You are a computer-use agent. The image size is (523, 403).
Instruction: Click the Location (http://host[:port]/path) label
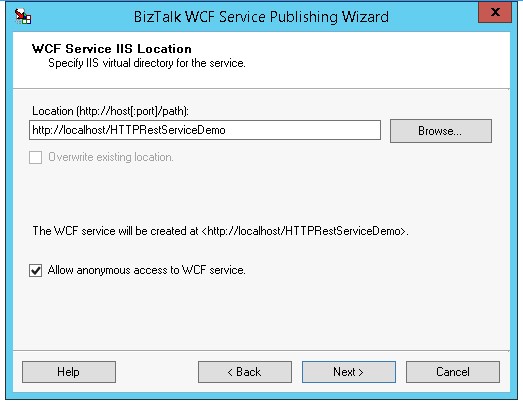[x=110, y=111]
